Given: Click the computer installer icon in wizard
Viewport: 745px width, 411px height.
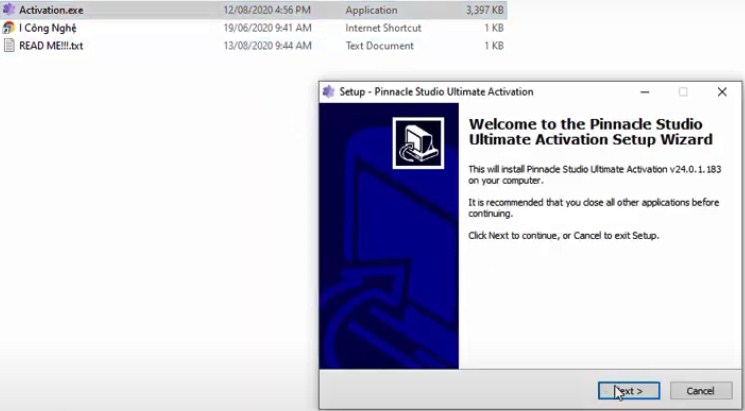Looking at the screenshot, I should pyautogui.click(x=418, y=143).
